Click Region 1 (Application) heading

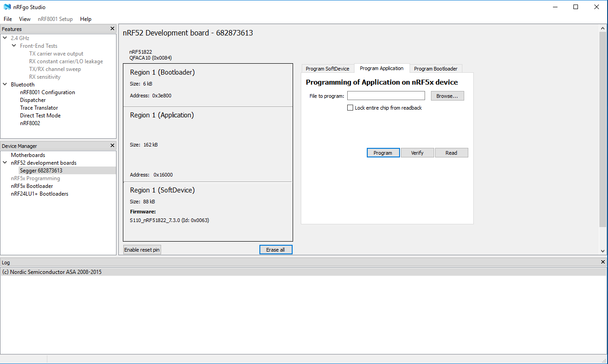162,115
